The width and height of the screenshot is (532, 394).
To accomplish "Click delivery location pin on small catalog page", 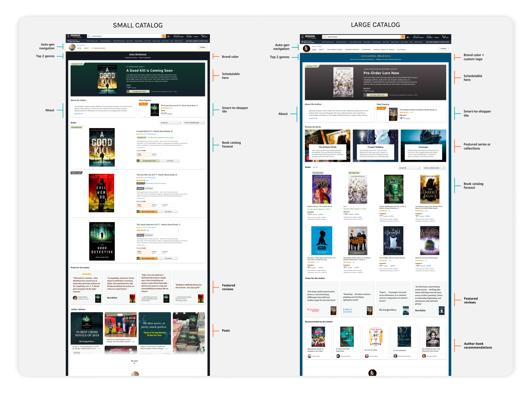I will (68, 41).
